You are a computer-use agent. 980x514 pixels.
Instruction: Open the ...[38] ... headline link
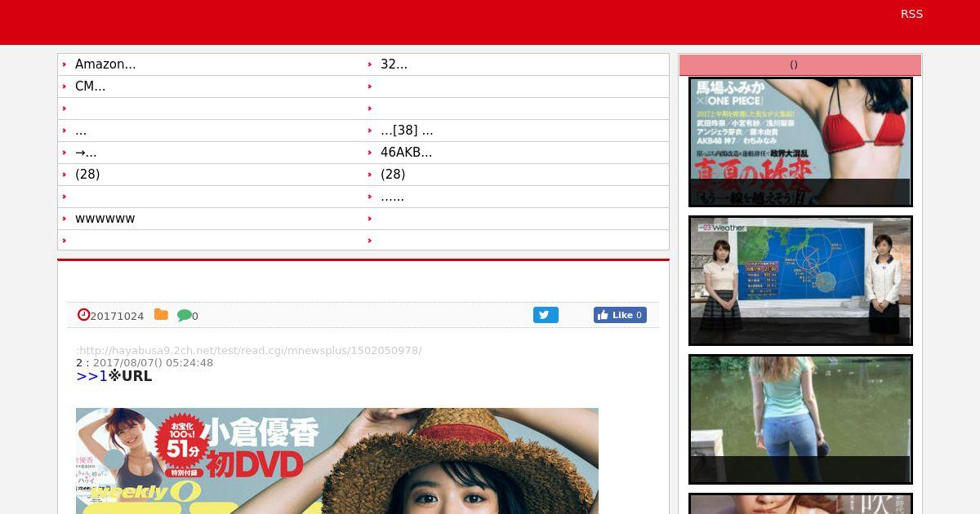click(407, 131)
